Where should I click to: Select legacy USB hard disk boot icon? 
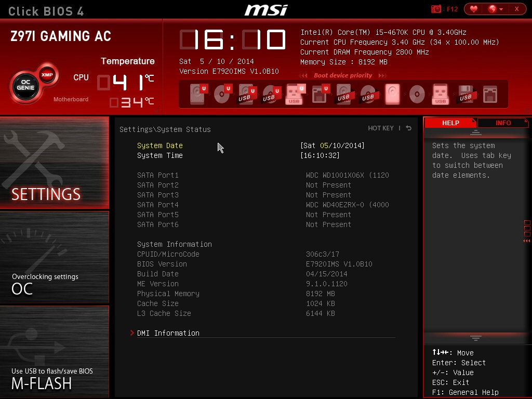click(x=345, y=94)
